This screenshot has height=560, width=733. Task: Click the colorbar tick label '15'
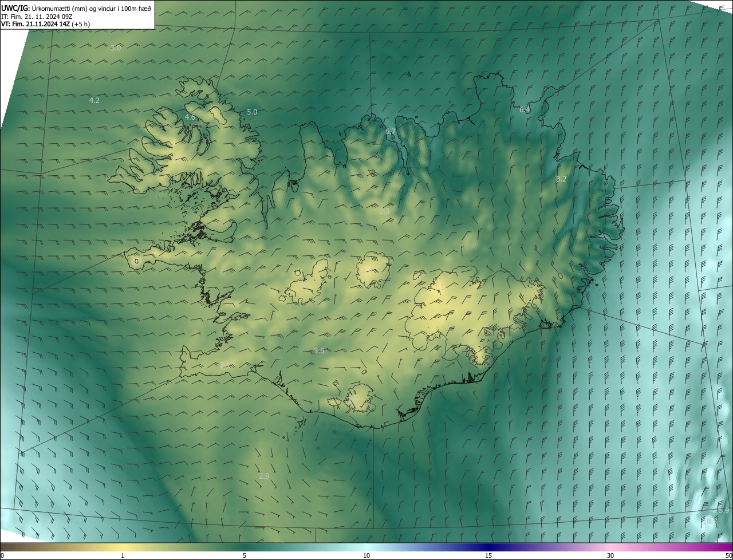(x=488, y=555)
